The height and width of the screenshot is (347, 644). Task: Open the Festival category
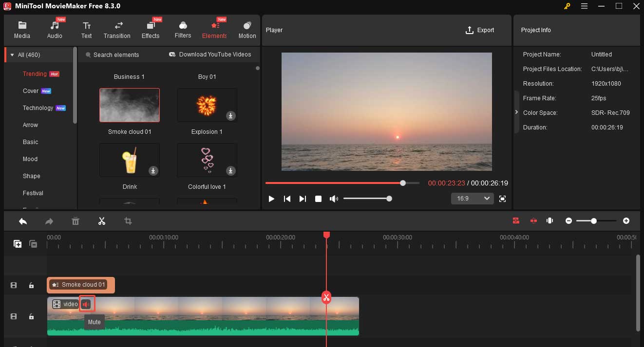point(33,193)
